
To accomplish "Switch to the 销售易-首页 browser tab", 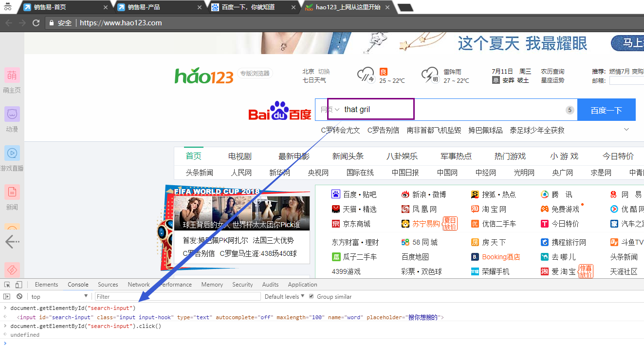I will [66, 7].
